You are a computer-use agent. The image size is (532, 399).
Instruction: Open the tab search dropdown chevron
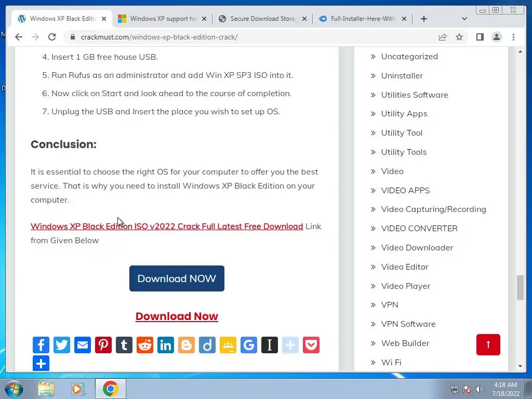click(464, 19)
